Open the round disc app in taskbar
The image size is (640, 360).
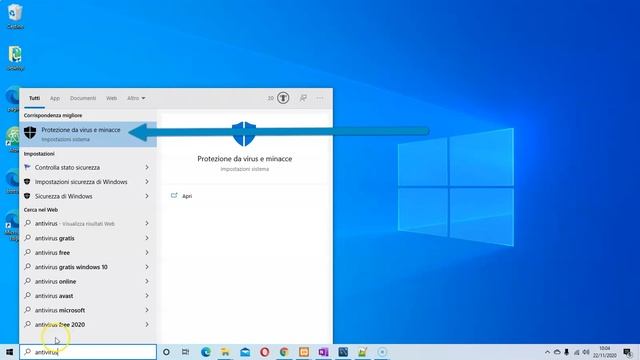(x=382, y=352)
